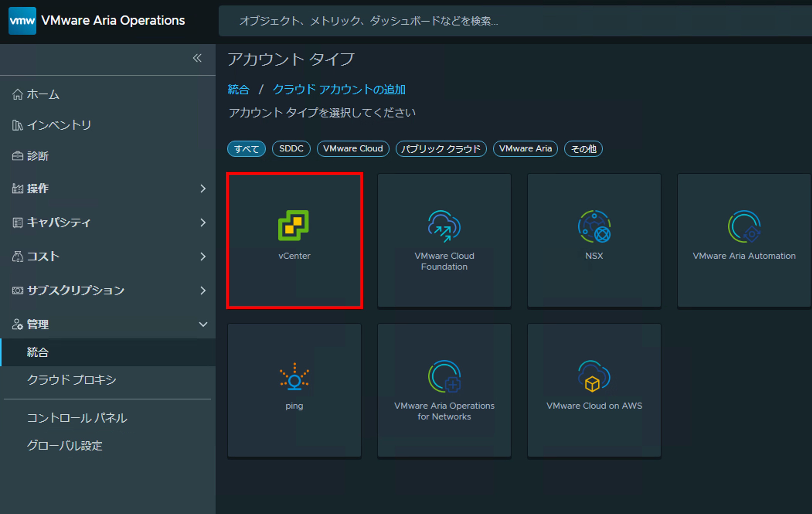The height and width of the screenshot is (514, 812).
Task: Click the VMware Cloud on AWS label
Action: click(594, 406)
